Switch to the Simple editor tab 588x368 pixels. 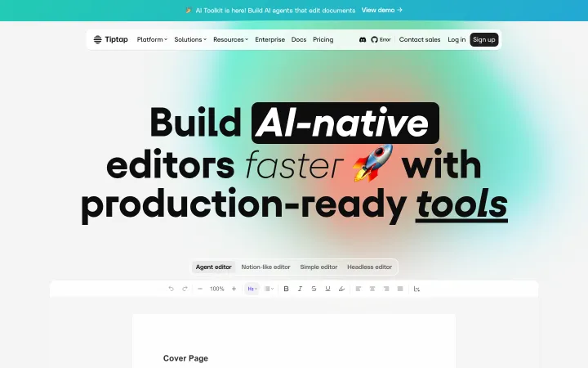pyautogui.click(x=318, y=267)
